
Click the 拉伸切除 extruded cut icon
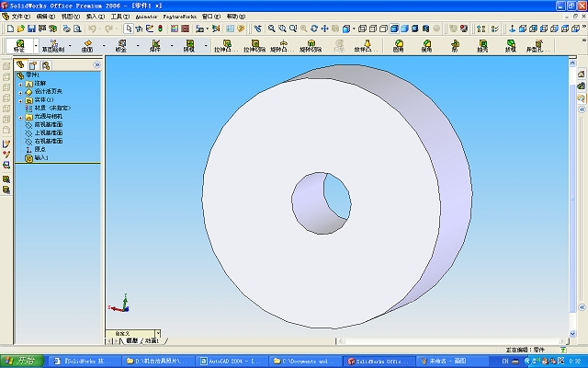point(255,46)
